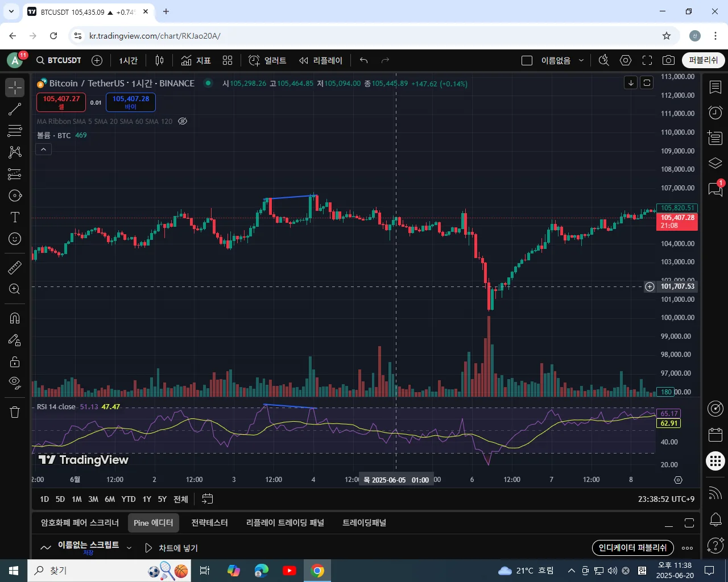Open the alerts clock panel
728x582 pixels.
[715, 113]
